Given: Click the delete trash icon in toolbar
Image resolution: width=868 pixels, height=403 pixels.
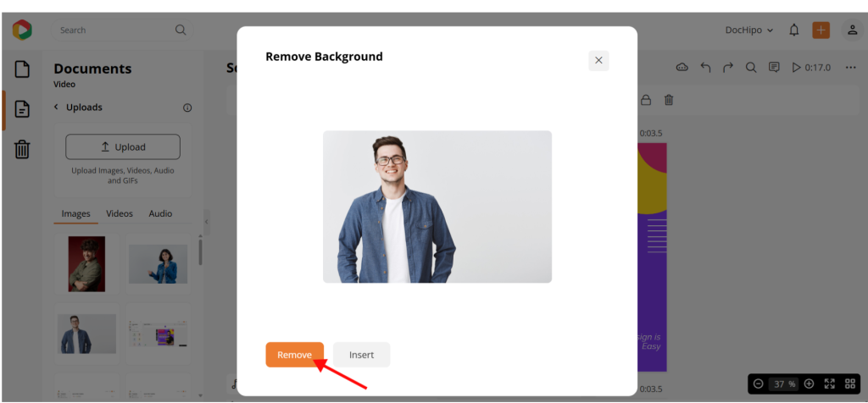Looking at the screenshot, I should pos(669,100).
